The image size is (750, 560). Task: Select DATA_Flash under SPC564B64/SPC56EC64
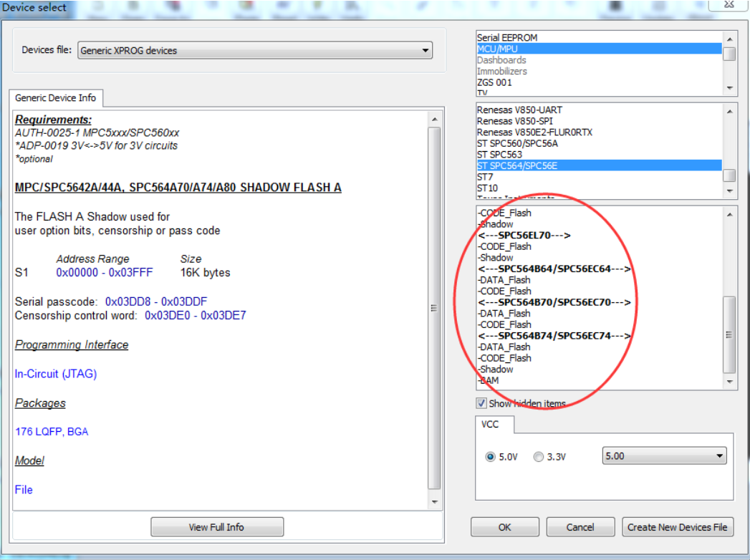pos(599,280)
